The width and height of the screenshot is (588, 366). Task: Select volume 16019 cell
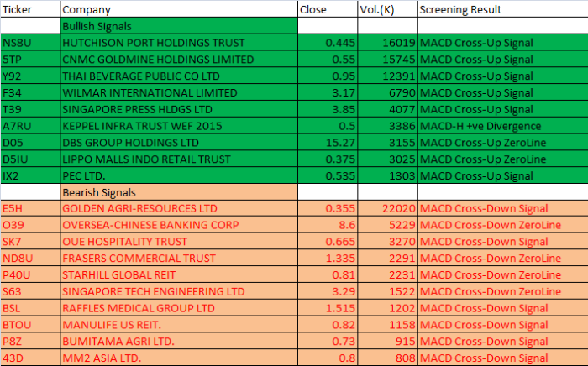[x=387, y=43]
